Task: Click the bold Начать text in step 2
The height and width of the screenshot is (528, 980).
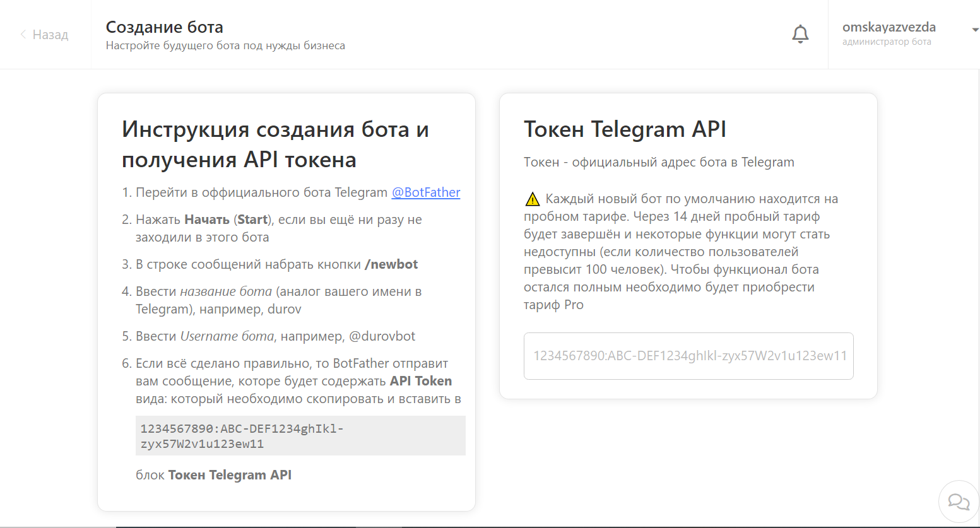Action: pos(207,220)
